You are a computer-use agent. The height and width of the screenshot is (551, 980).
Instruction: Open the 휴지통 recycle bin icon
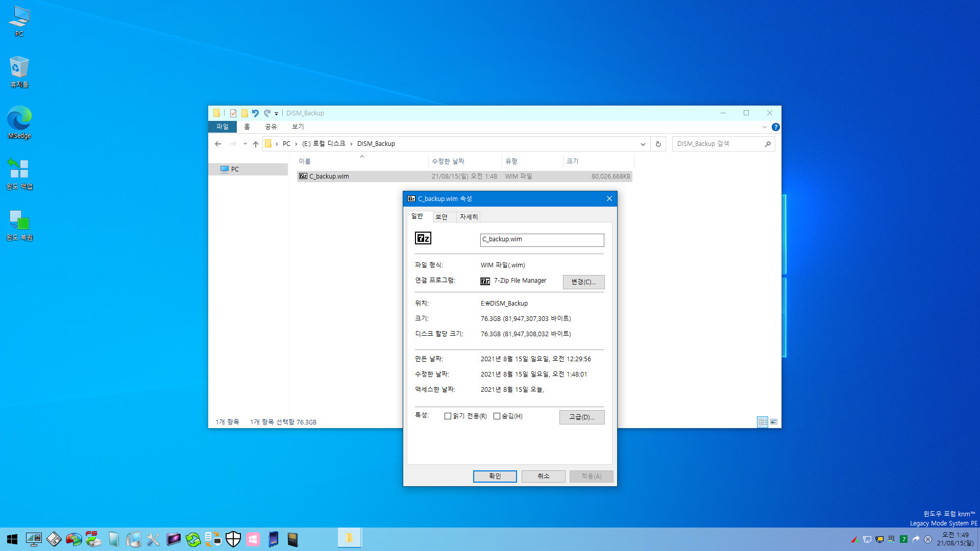tap(19, 72)
